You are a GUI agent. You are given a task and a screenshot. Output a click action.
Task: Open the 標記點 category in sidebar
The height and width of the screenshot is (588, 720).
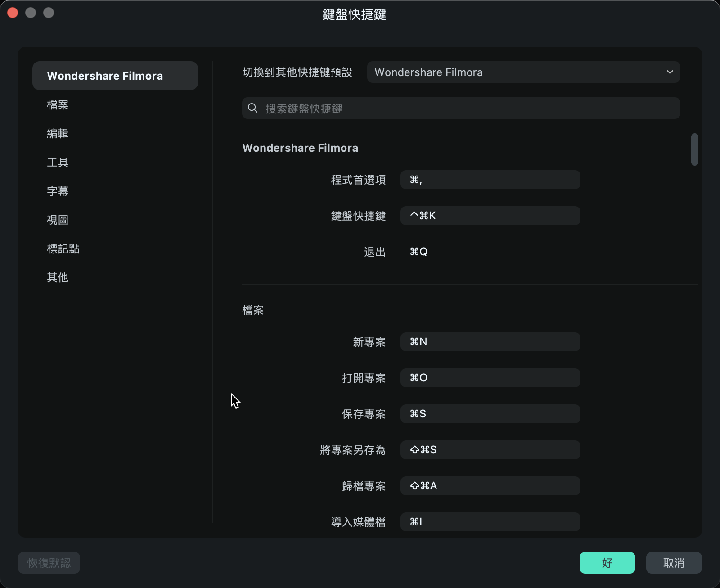coord(63,249)
